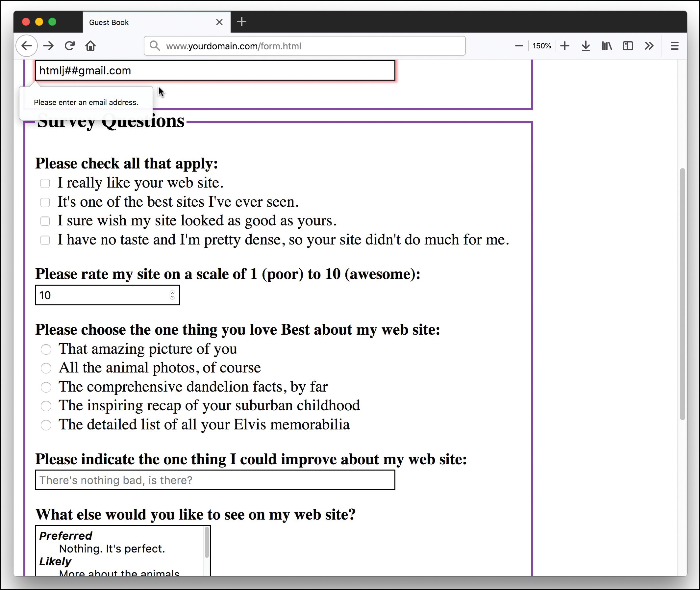Open the Downloads panel
The height and width of the screenshot is (590, 700).
coord(586,46)
